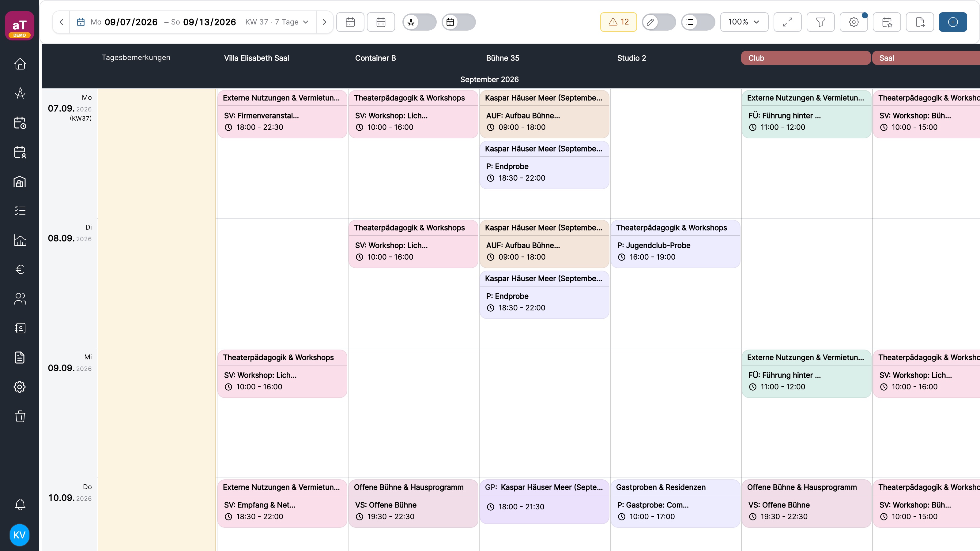Show the 12 warnings
The width and height of the screenshot is (980, 551).
tap(619, 22)
